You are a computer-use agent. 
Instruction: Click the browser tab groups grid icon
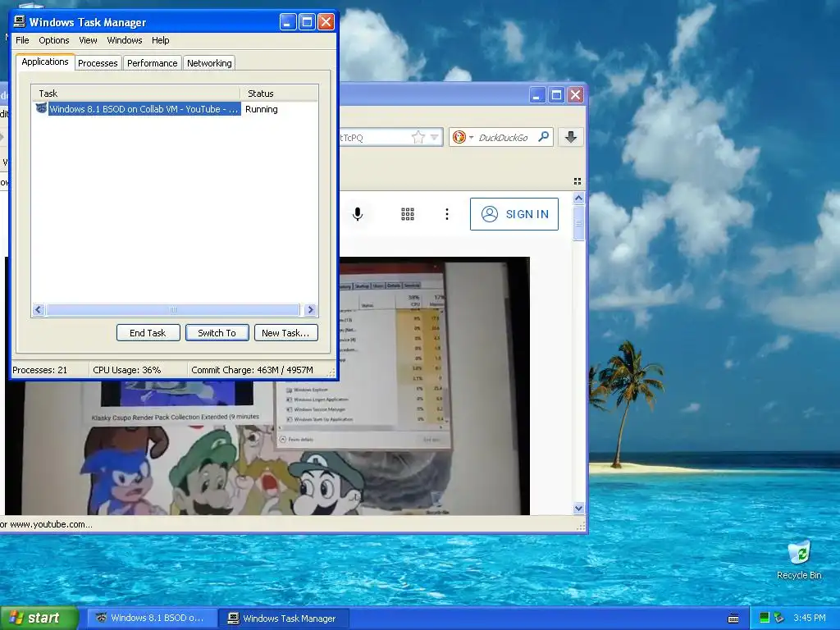(x=577, y=181)
